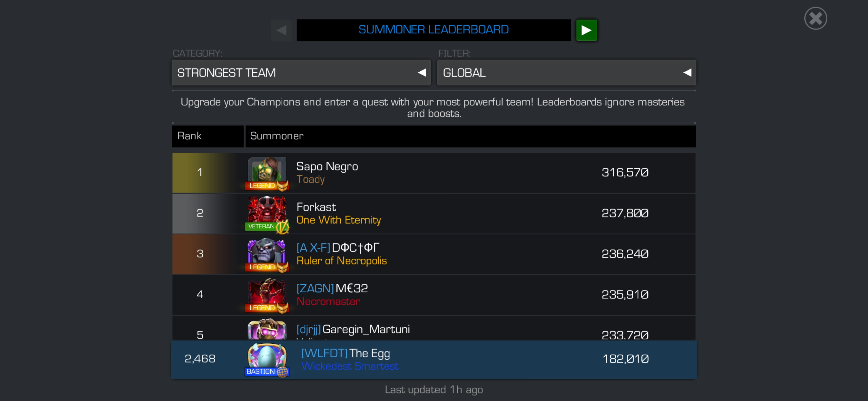Screen dimensions: 868x401
Task: Click the Global filter dropdown arrow
Action: (x=687, y=72)
